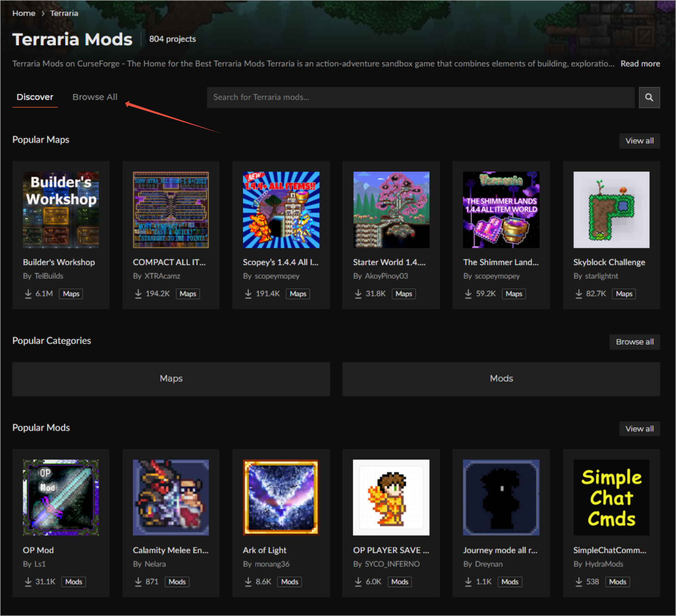
Task: Click Builder's Workshop title link
Action: tap(59, 262)
